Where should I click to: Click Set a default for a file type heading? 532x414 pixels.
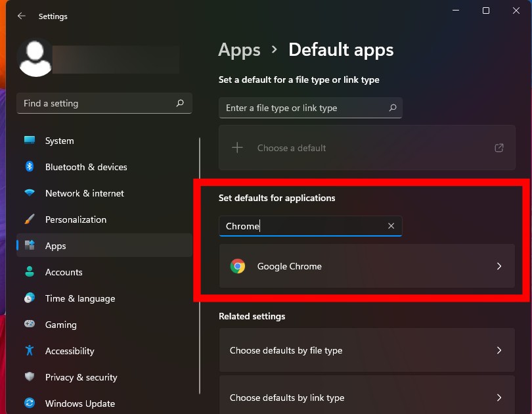299,80
